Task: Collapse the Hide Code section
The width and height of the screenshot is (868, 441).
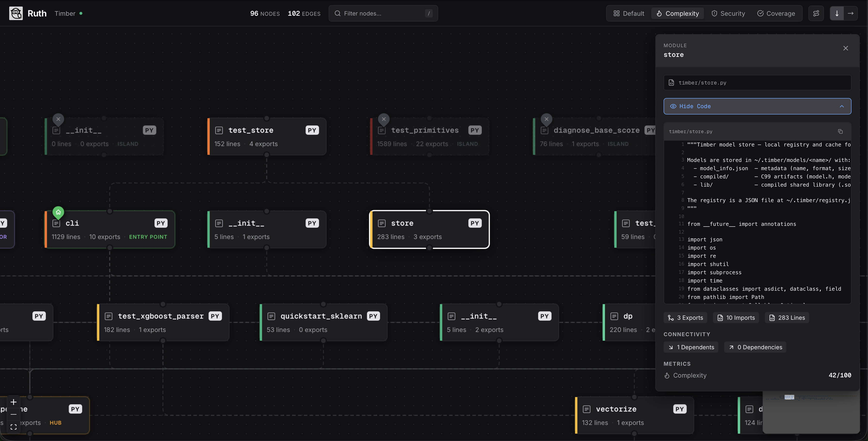Action: point(757,106)
